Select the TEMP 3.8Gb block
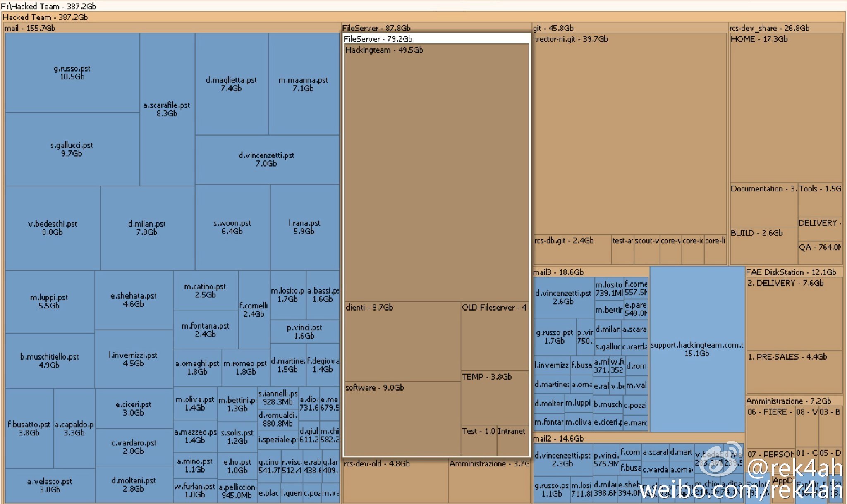This screenshot has width=847, height=504. 495,398
